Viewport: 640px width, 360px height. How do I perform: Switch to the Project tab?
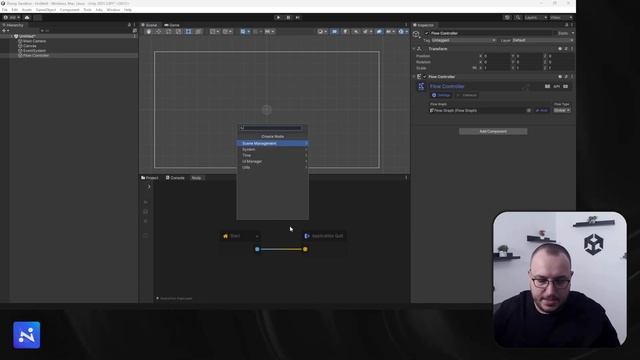(150, 178)
